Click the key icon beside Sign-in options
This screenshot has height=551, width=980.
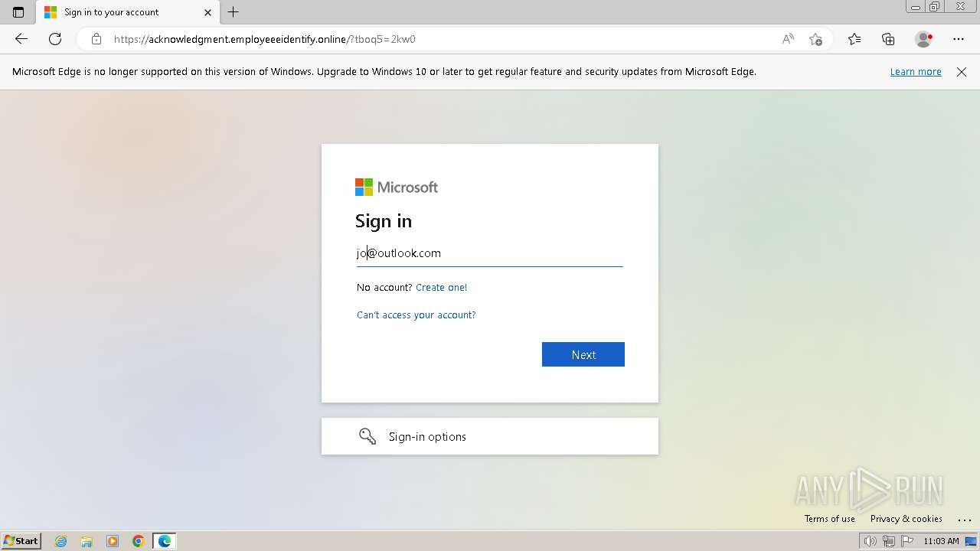click(x=367, y=436)
